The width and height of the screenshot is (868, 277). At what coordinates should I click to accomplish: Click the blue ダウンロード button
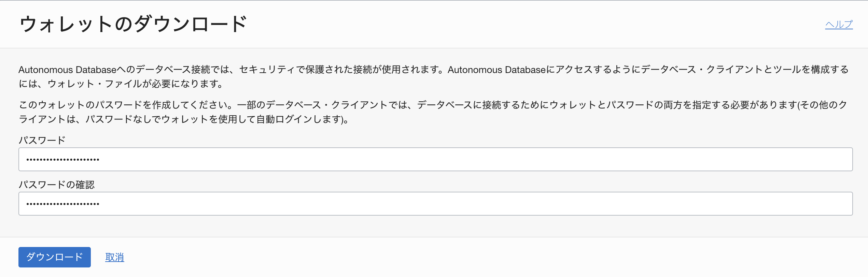(x=55, y=257)
